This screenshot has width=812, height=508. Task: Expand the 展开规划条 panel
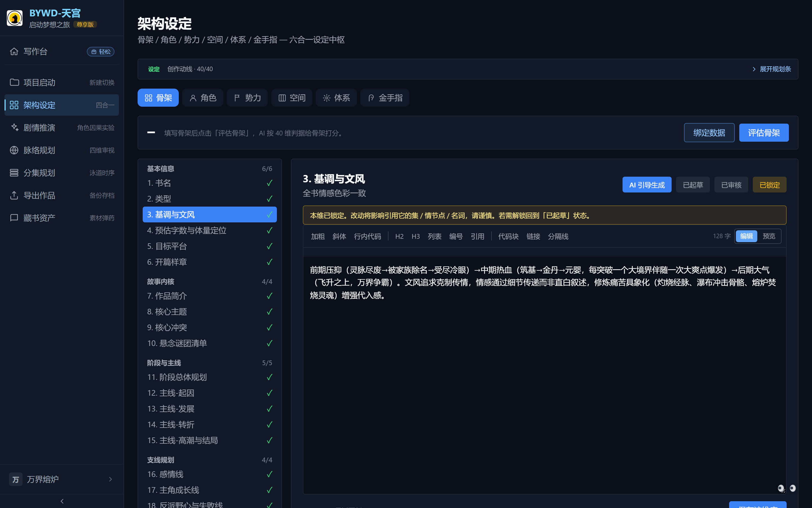(x=772, y=69)
